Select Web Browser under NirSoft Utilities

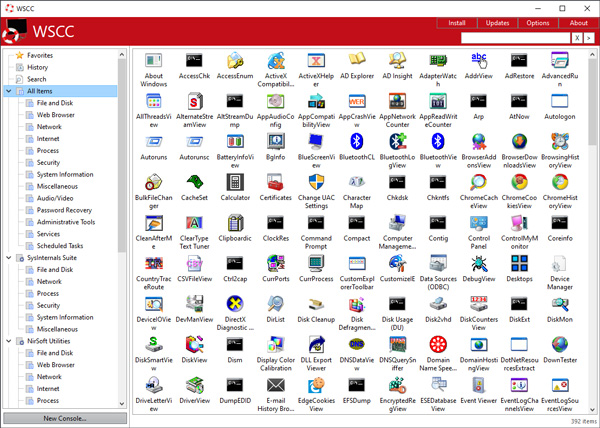pos(55,365)
